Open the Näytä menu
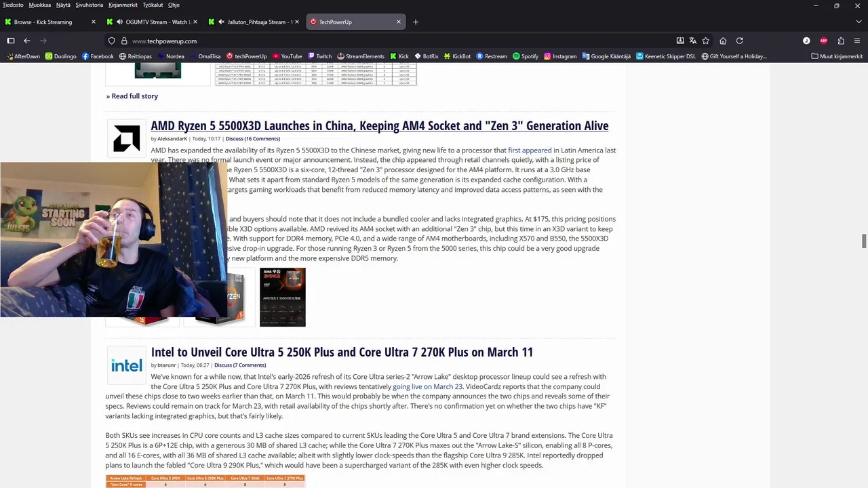The image size is (868, 488). (x=63, y=5)
